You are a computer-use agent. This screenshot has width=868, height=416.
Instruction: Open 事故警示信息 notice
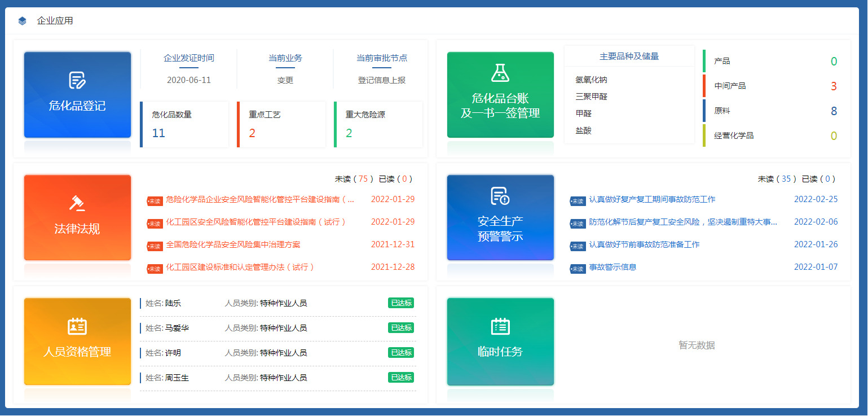coord(613,267)
